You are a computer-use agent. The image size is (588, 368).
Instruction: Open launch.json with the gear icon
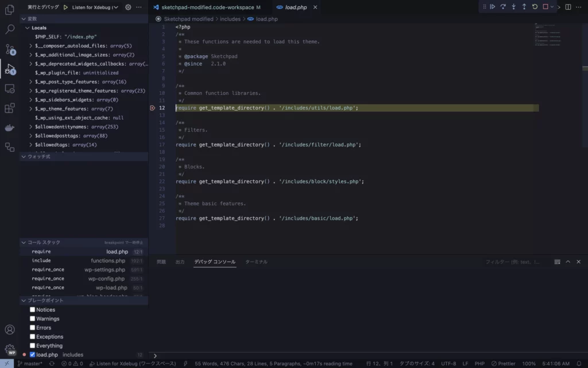click(x=128, y=7)
